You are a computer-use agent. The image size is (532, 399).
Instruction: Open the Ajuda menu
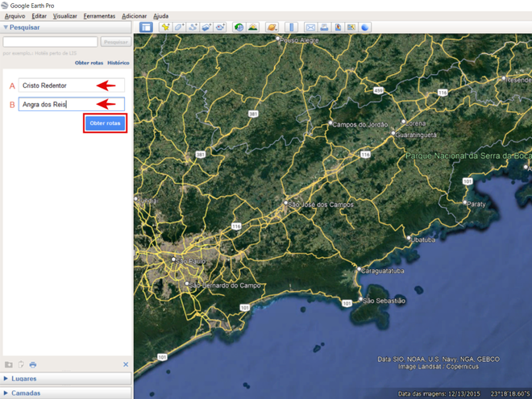(161, 16)
